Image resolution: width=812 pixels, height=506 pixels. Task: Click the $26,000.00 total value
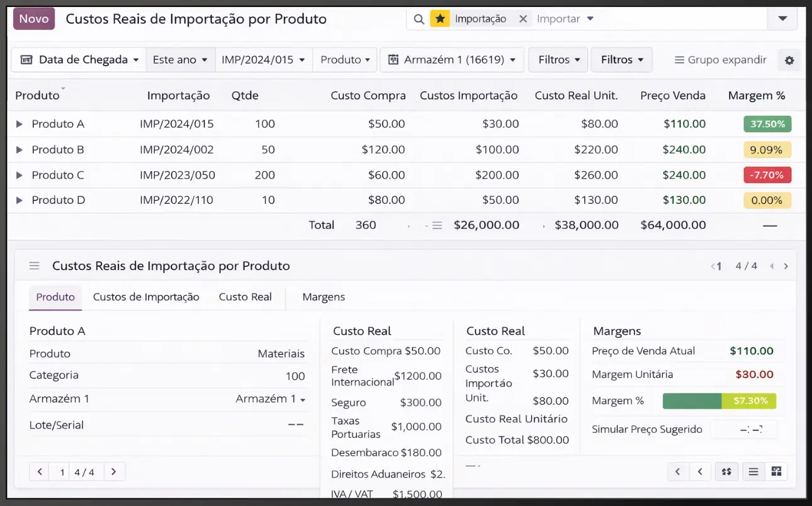[x=487, y=225]
